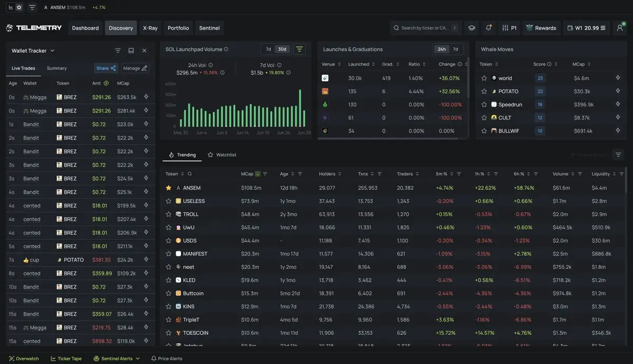The image size is (633, 364).
Task: Switch to the Watchlist tab
Action: (x=222, y=155)
